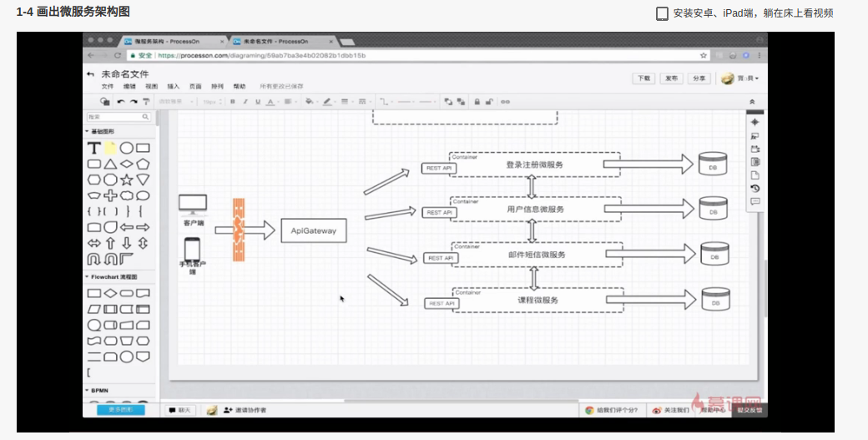Open the 插入 menu
The height and width of the screenshot is (440, 868).
tap(174, 86)
